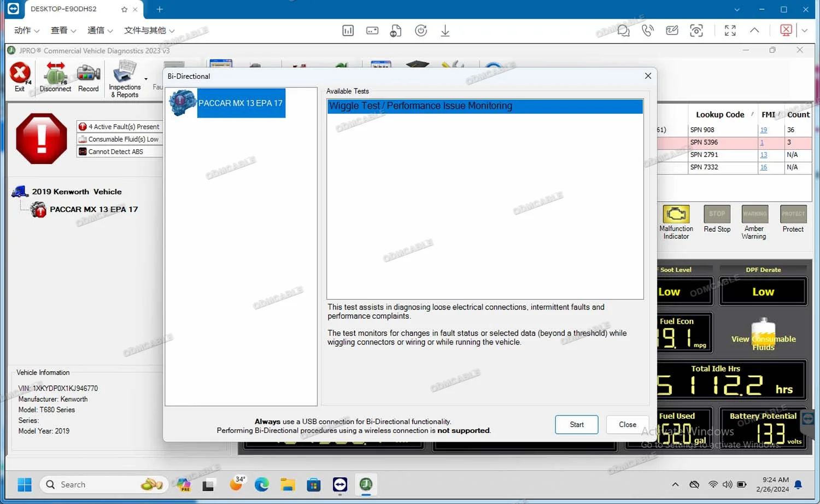Image resolution: width=820 pixels, height=504 pixels.
Task: Click Protect lamp icon
Action: pyautogui.click(x=793, y=214)
